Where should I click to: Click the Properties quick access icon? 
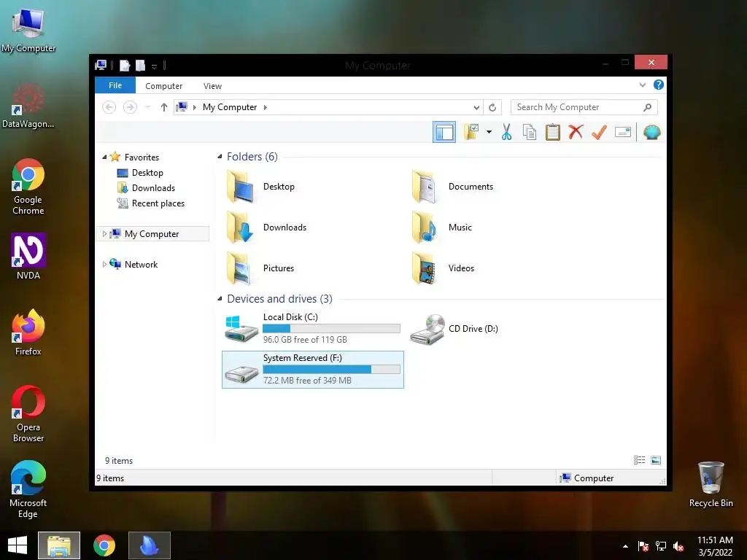click(124, 66)
